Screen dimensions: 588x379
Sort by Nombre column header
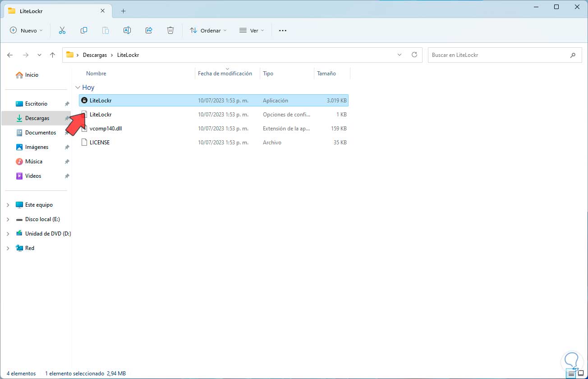96,74
